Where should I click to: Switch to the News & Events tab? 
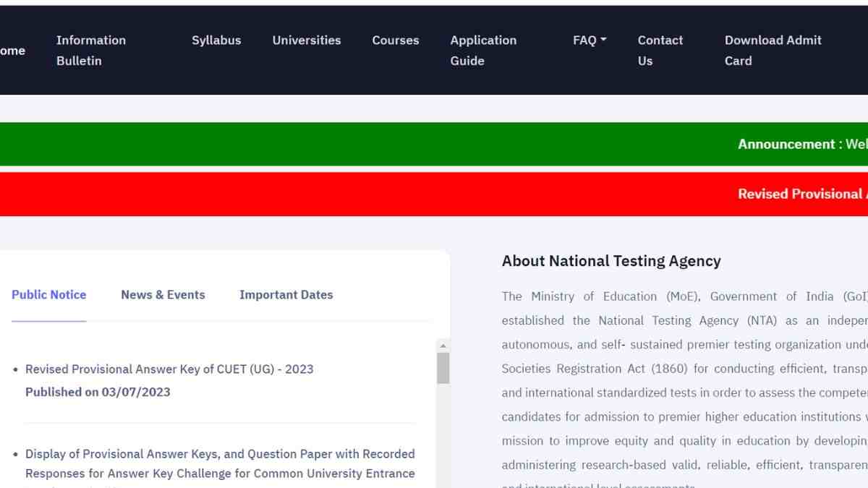163,295
